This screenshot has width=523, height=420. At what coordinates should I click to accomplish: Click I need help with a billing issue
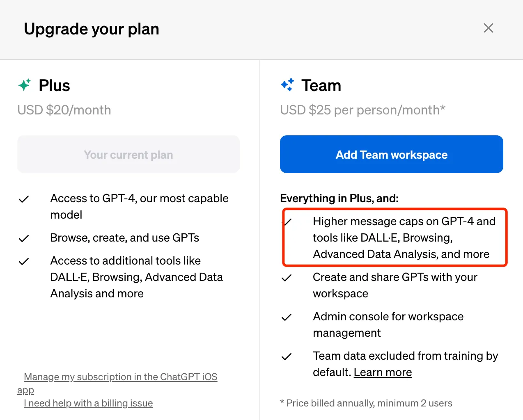(x=88, y=403)
